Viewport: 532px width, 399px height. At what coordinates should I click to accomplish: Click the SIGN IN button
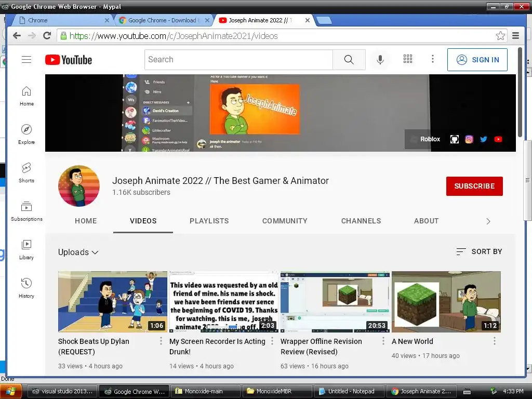(477, 60)
